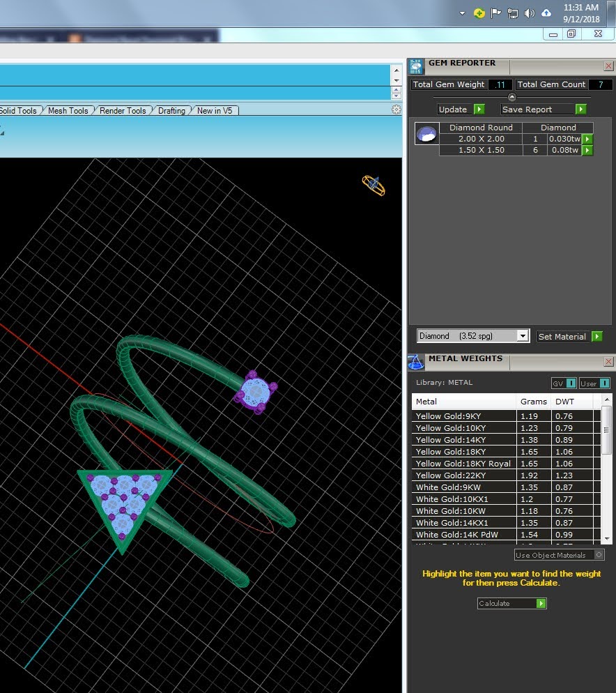Close the Metal Weights panel
Image resolution: width=616 pixels, height=693 pixels.
point(608,362)
